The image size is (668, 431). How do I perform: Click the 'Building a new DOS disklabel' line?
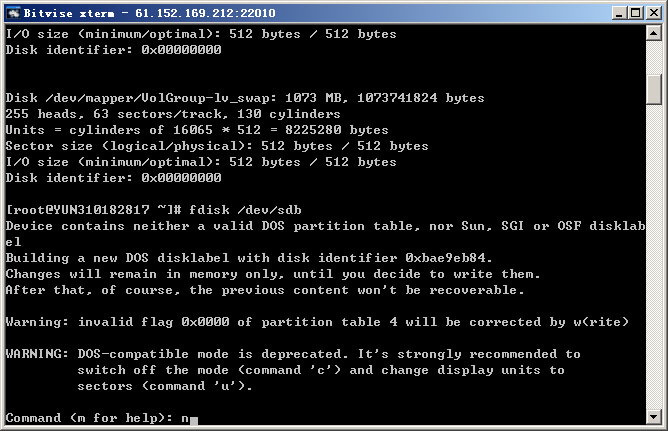[x=249, y=258]
